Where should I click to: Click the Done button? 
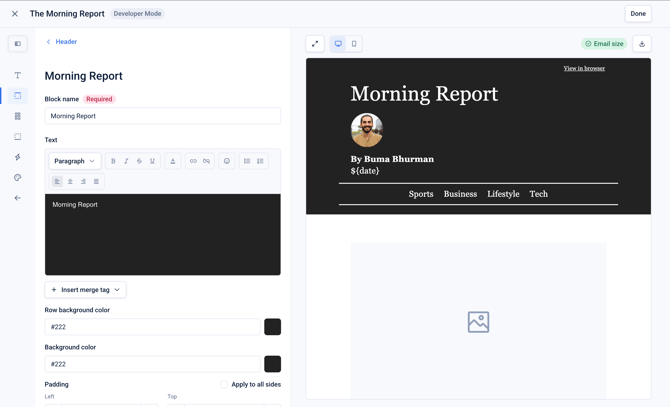[638, 14]
